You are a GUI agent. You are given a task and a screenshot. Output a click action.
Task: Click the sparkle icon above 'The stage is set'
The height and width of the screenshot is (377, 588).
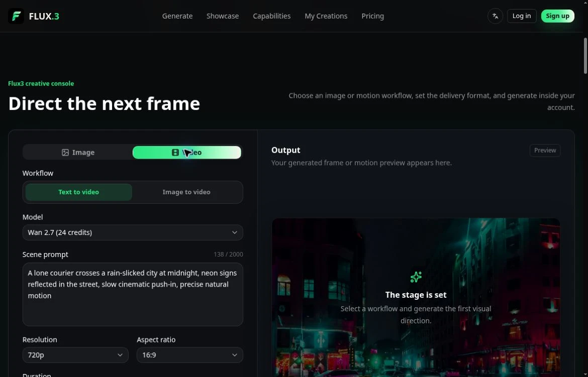[416, 277]
